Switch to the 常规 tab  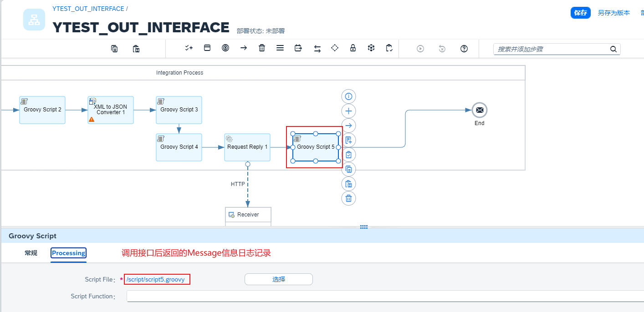31,253
